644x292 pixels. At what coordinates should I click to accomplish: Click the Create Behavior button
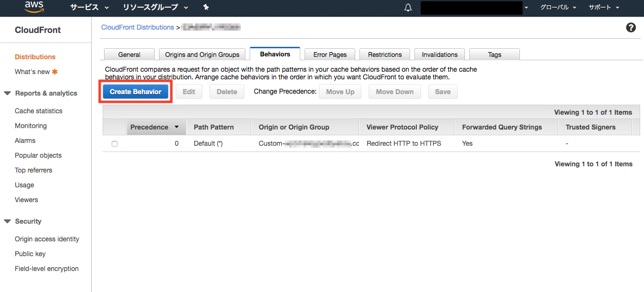click(x=136, y=92)
